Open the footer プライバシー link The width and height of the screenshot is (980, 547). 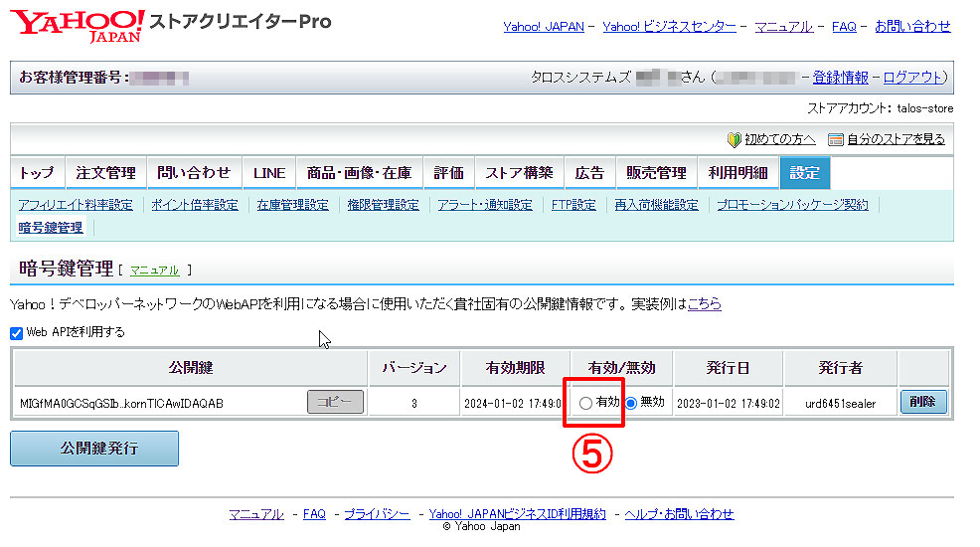tap(377, 514)
